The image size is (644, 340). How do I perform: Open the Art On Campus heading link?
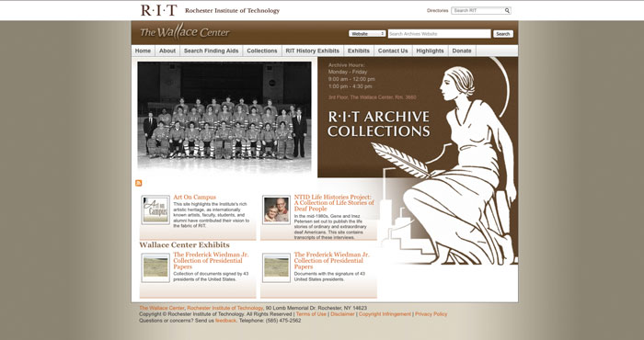[x=194, y=198]
